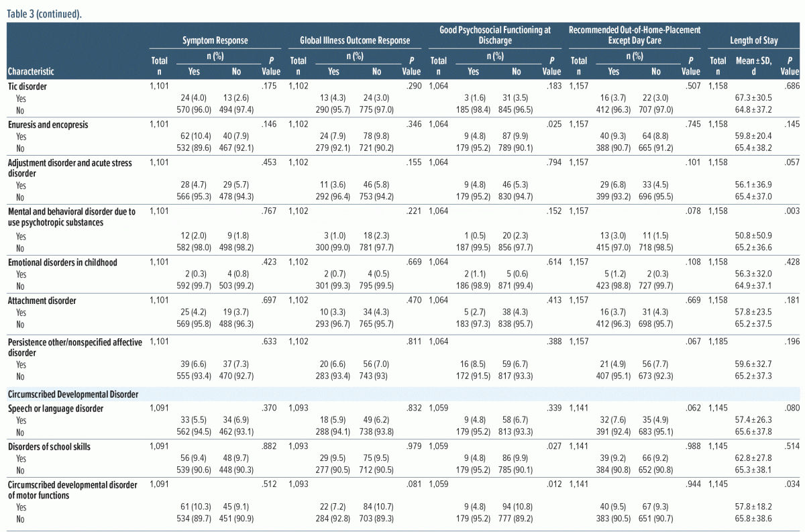This screenshot has width=805, height=532.
Task: Click the Good Psychosocial Functioning at Discharge header
Action: (x=495, y=35)
